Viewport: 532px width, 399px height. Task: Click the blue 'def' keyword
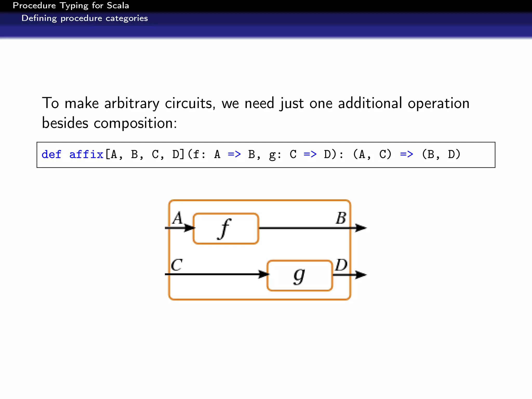click(x=51, y=155)
